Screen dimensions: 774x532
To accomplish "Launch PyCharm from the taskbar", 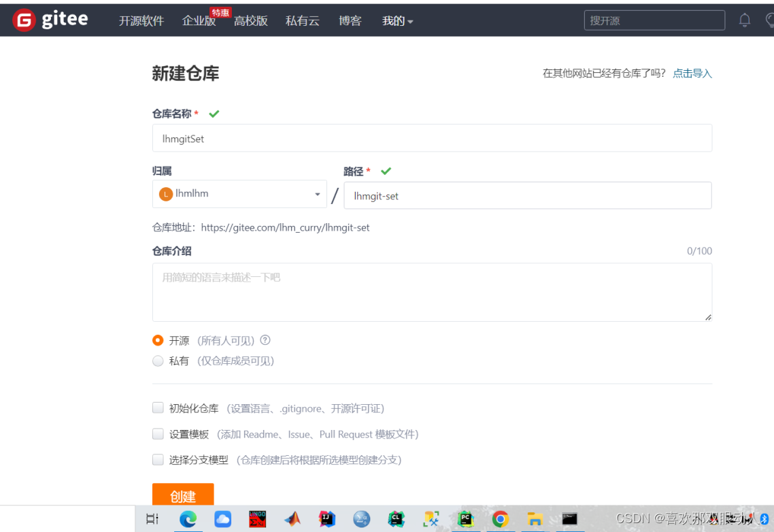I will (465, 519).
